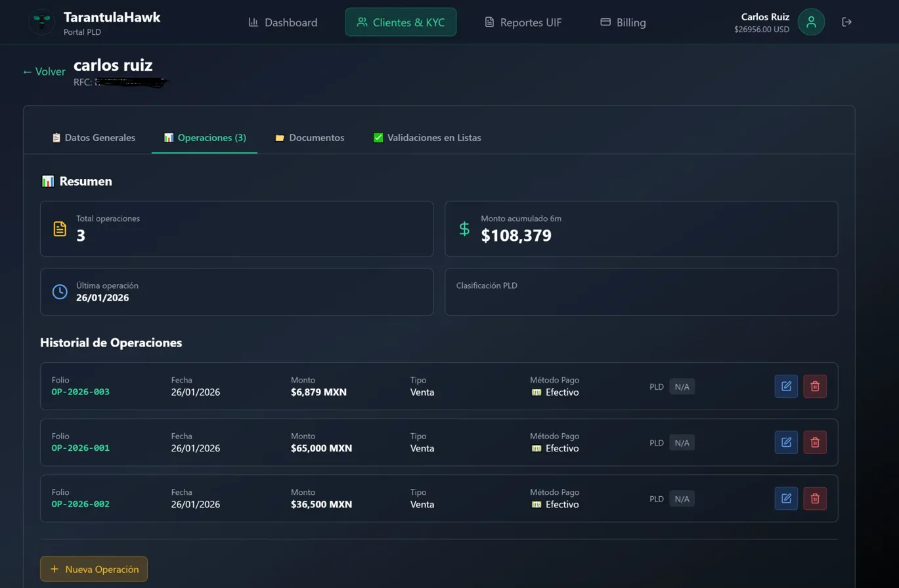The width and height of the screenshot is (899, 588).
Task: Click edit icon for OP-2026-001
Action: click(786, 442)
